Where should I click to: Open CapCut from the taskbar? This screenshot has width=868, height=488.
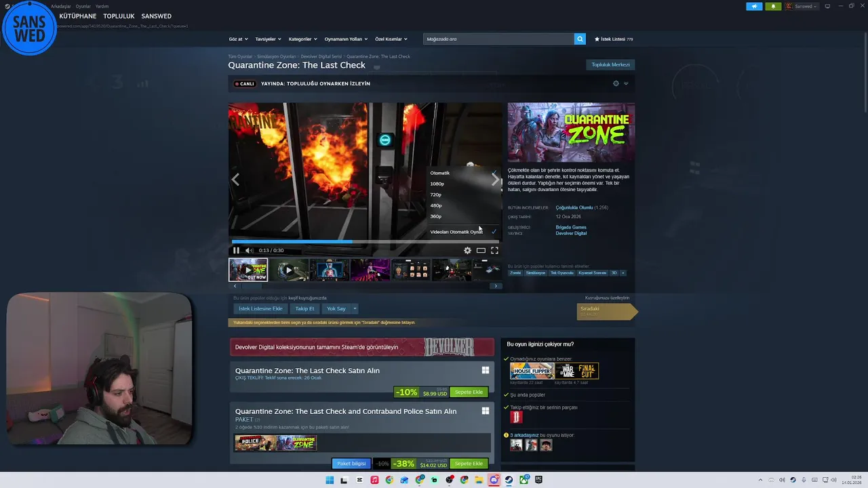coord(359,480)
